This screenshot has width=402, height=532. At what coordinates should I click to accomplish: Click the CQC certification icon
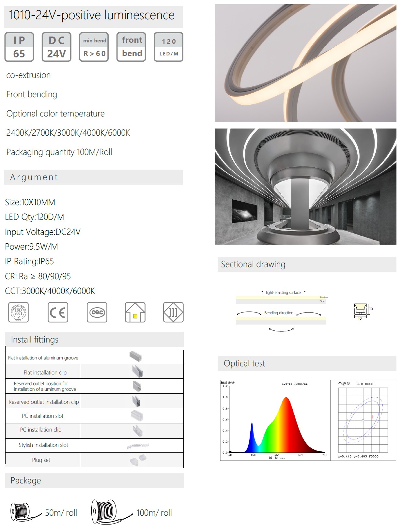tap(97, 312)
